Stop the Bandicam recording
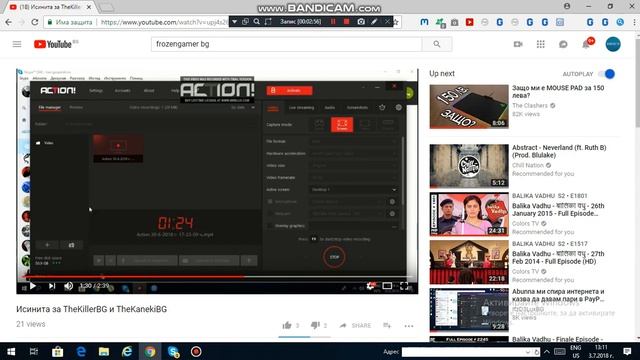 click(x=347, y=22)
